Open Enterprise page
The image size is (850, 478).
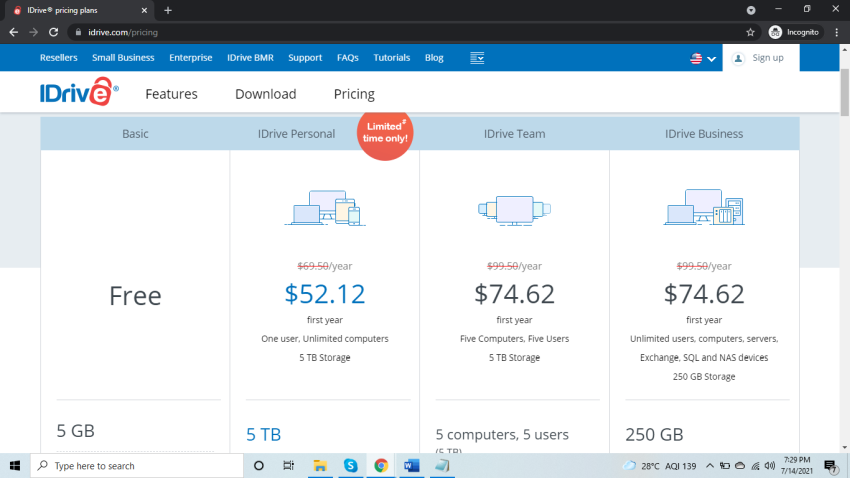coord(191,57)
